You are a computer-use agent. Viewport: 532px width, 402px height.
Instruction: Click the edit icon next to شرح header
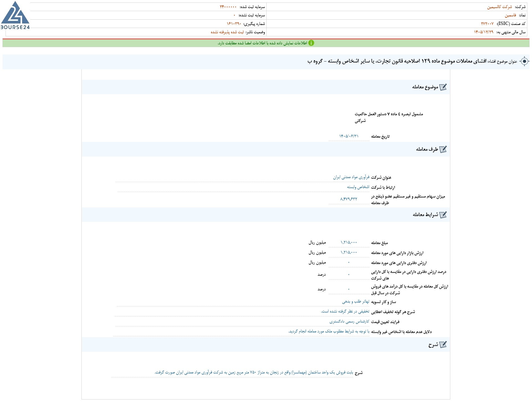pos(443,345)
